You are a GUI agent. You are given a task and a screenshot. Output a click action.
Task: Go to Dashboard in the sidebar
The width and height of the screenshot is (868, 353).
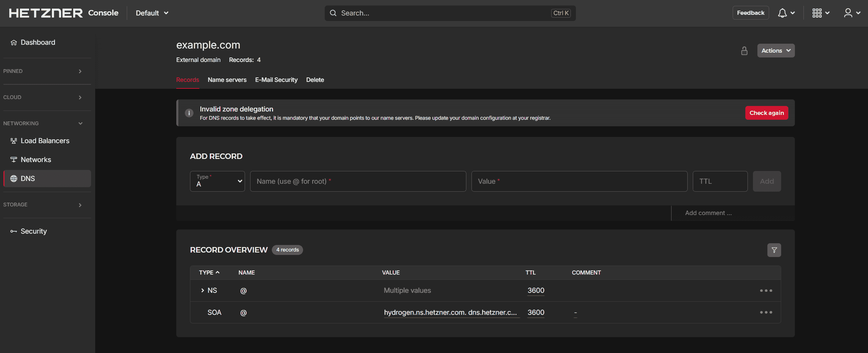point(38,42)
